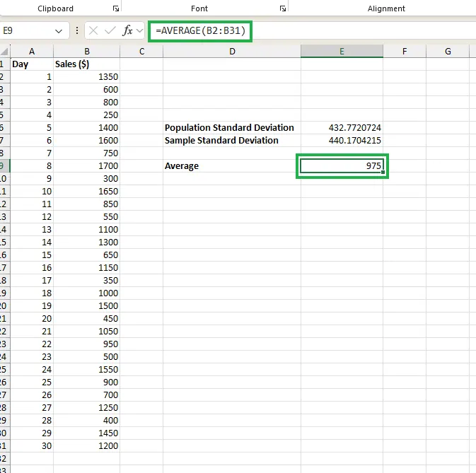476x473 pixels.
Task: Select the sales value 1500
Action: [87, 306]
